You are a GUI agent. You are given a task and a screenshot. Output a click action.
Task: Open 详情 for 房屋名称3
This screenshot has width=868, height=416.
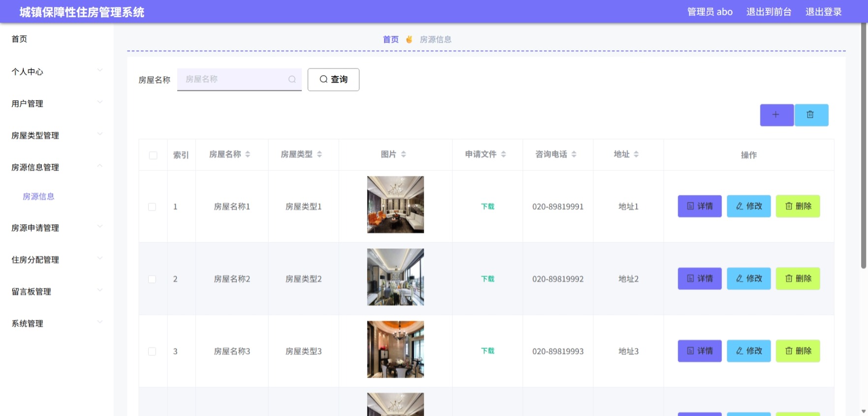click(700, 351)
